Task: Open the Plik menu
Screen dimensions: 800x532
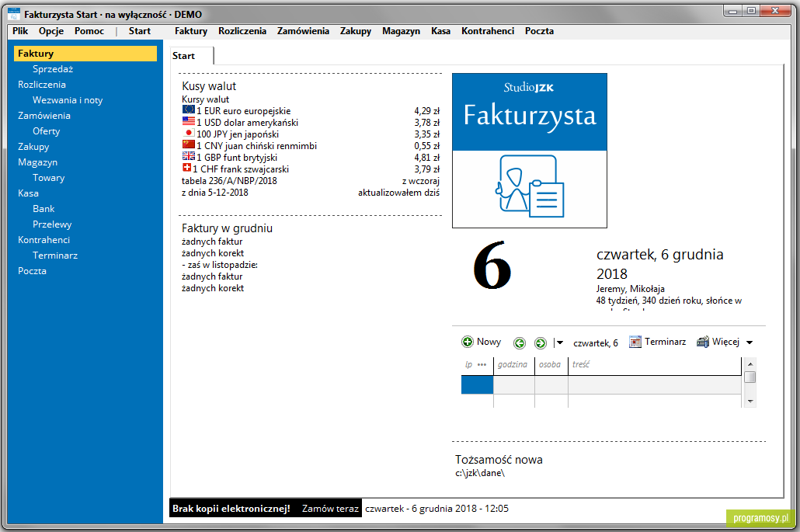Action: tap(20, 31)
